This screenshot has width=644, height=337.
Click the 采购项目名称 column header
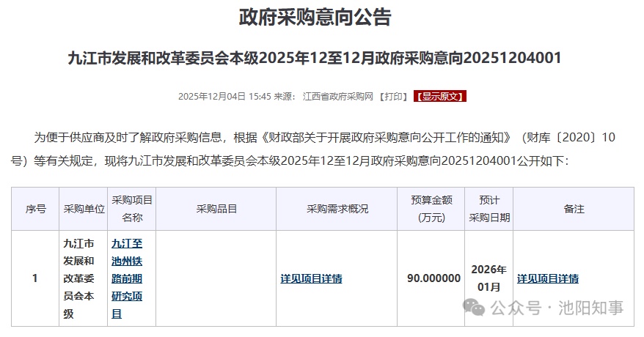(x=132, y=209)
